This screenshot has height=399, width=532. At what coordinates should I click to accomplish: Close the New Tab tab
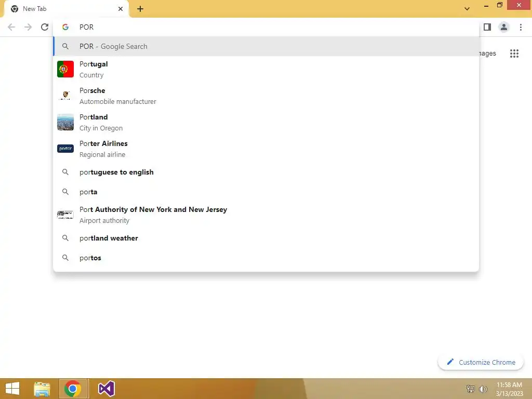(x=121, y=9)
